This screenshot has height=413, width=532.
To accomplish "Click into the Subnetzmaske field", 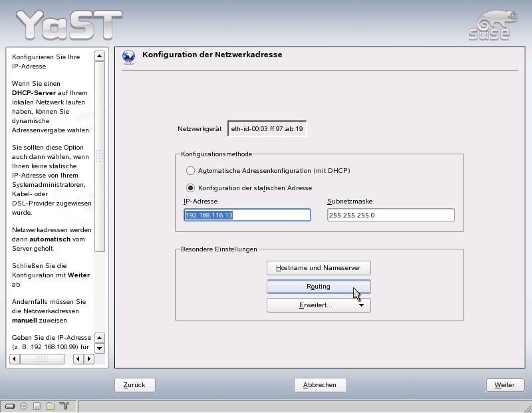I will 390,215.
